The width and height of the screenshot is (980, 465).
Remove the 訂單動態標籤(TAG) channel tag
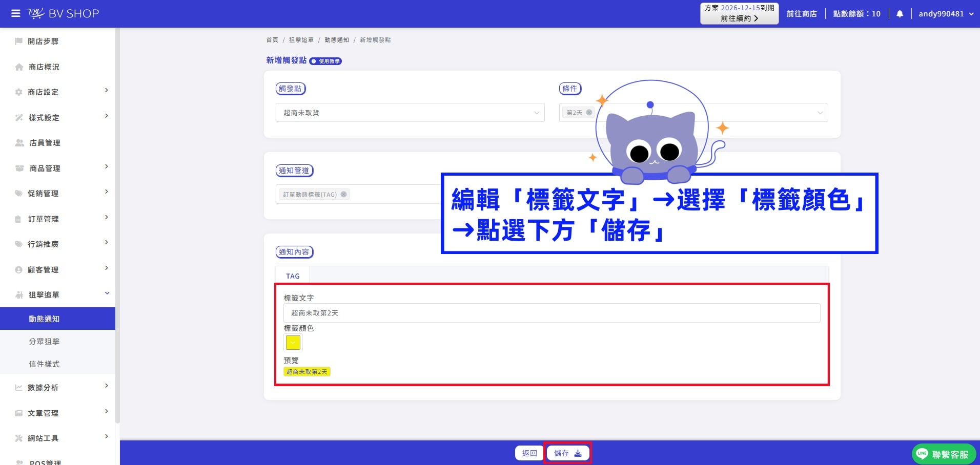[343, 195]
